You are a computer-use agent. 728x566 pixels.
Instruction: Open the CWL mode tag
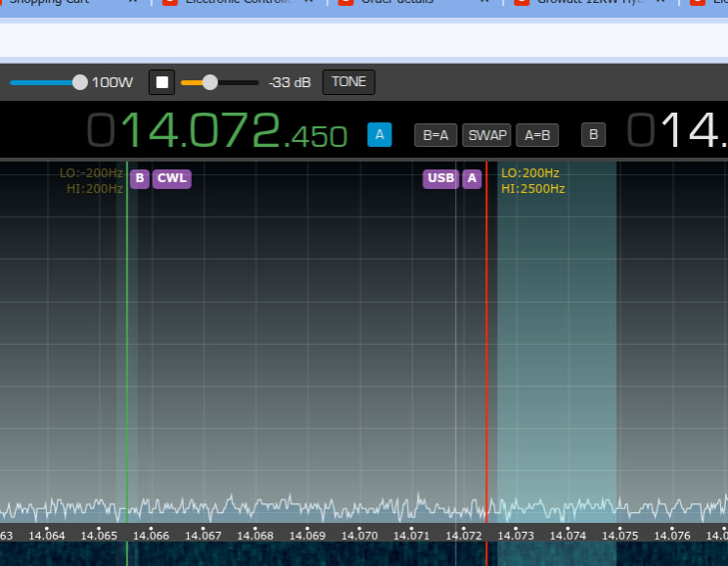[171, 178]
